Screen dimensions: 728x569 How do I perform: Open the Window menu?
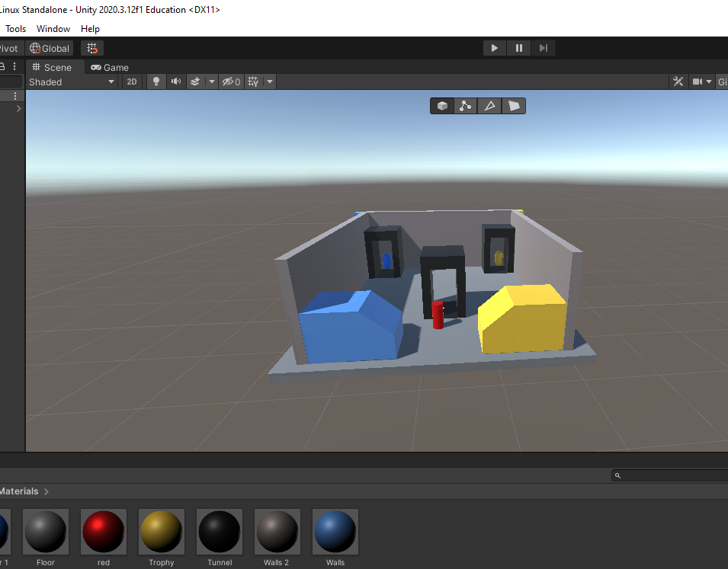(x=53, y=29)
